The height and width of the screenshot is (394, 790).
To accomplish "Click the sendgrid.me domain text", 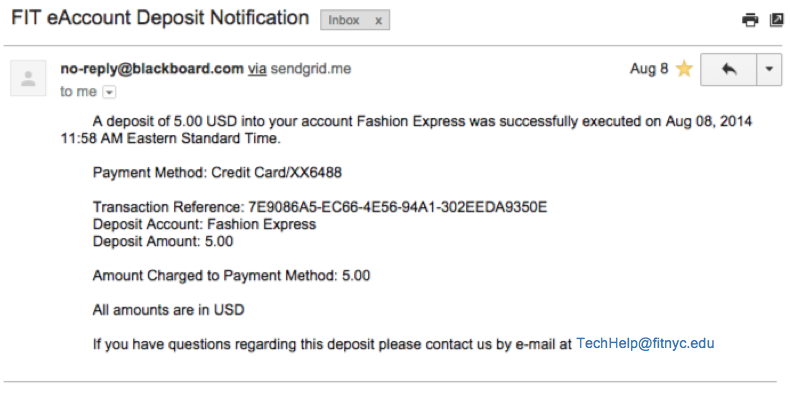I will tap(311, 69).
